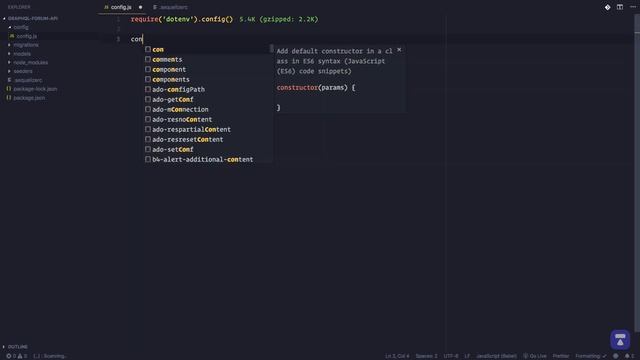Click the floating blue scroll-to-top icon
Screen dimensions: 640x360
[620, 340]
